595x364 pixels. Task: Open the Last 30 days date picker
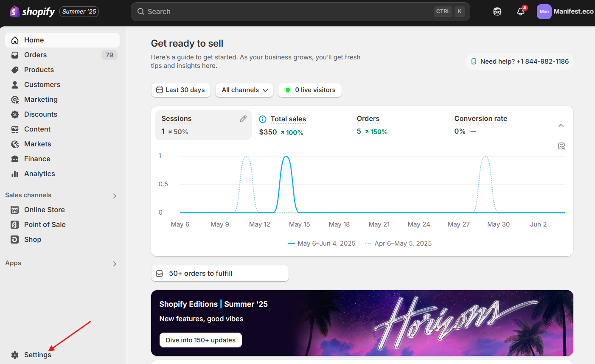coord(181,90)
